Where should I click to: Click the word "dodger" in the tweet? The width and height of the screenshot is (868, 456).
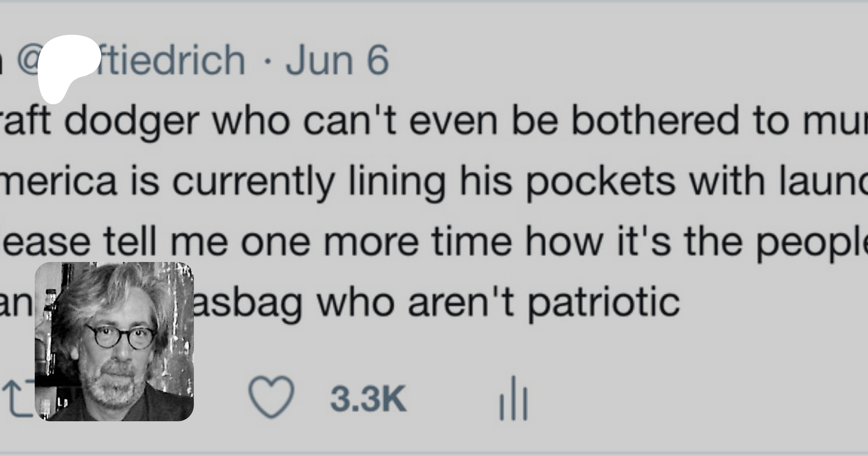(131, 121)
